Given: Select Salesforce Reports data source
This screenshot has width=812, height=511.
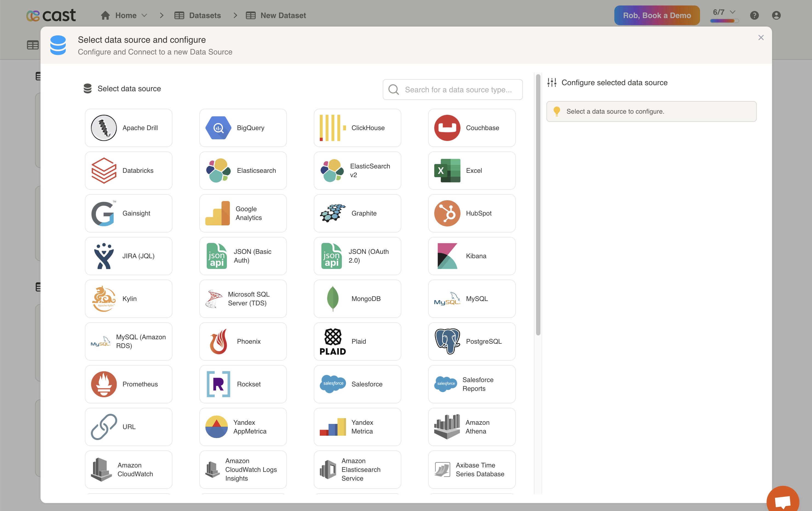Looking at the screenshot, I should coord(472,384).
